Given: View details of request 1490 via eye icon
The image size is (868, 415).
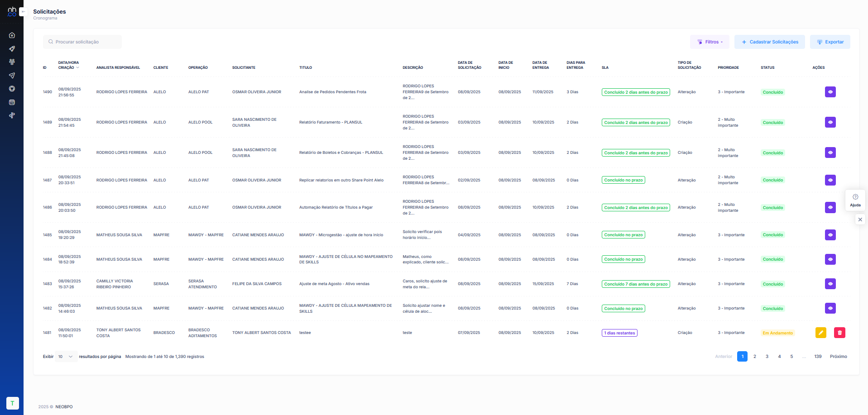Looking at the screenshot, I should 830,92.
